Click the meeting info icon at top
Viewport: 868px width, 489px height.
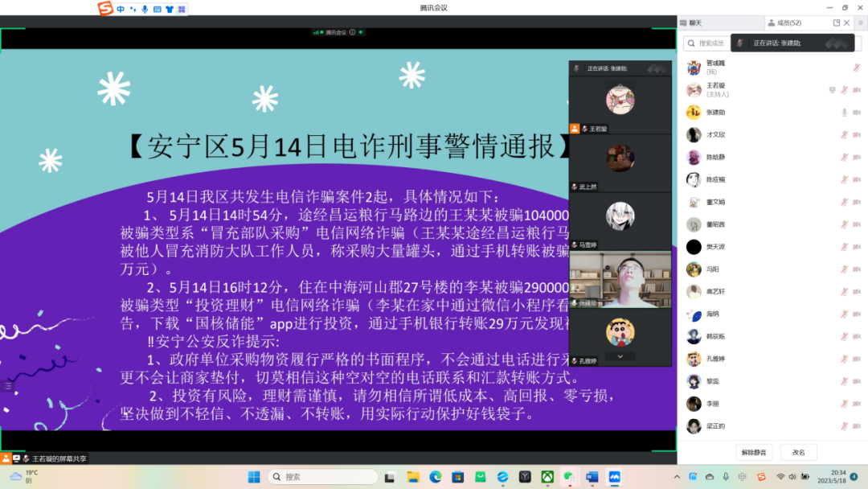352,32
